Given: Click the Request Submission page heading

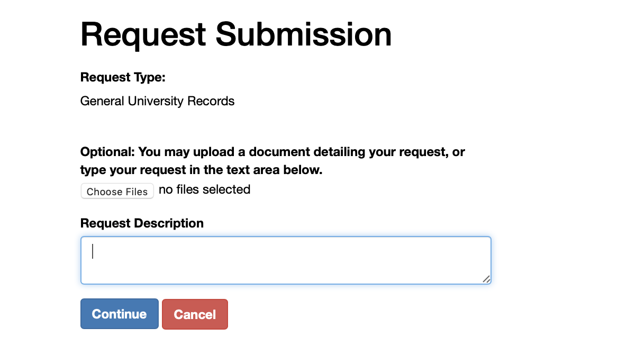Looking at the screenshot, I should [236, 34].
